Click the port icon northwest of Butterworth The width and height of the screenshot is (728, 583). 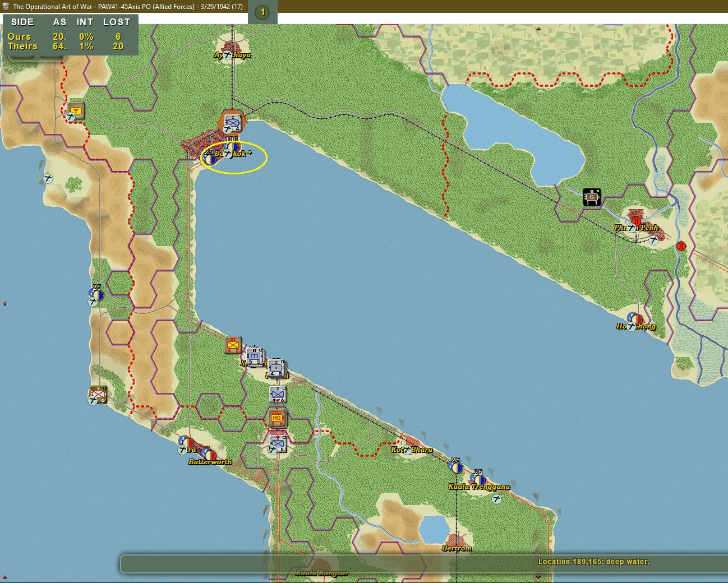coord(187,442)
